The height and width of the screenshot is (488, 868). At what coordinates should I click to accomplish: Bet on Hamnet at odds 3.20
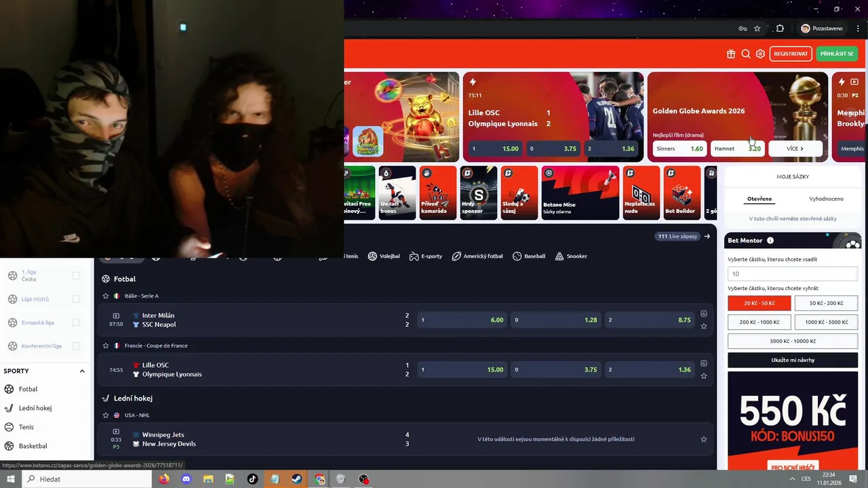point(737,148)
